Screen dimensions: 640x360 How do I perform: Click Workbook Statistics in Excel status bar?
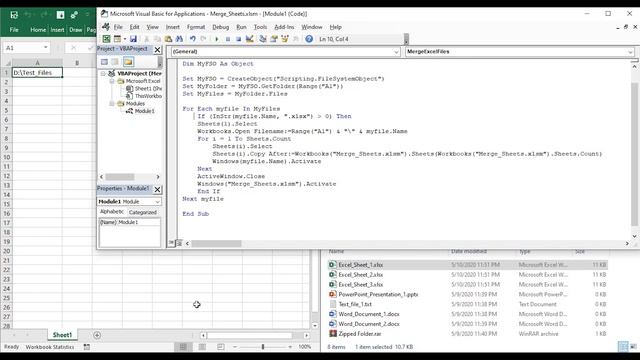coord(50,347)
